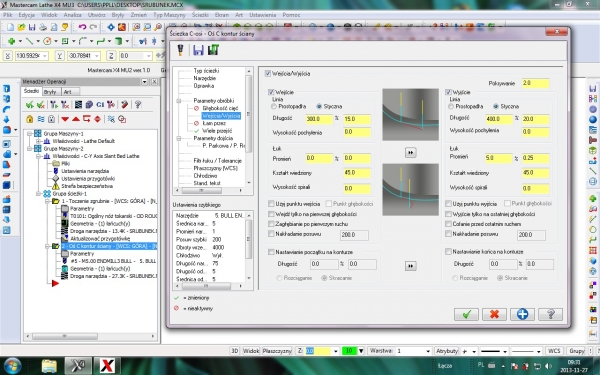Enable Wejdź tylko na pierwszej głębokości checkbox
This screenshot has width=600, height=375.
coord(271,214)
